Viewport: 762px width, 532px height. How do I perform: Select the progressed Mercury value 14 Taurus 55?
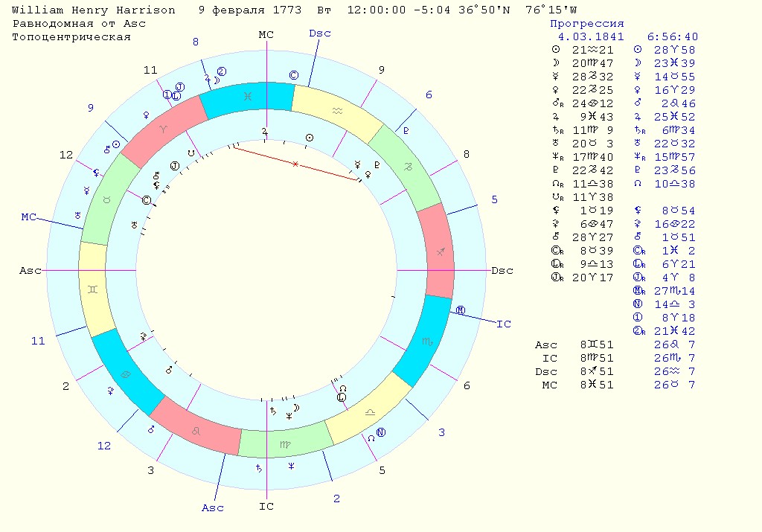click(x=674, y=77)
